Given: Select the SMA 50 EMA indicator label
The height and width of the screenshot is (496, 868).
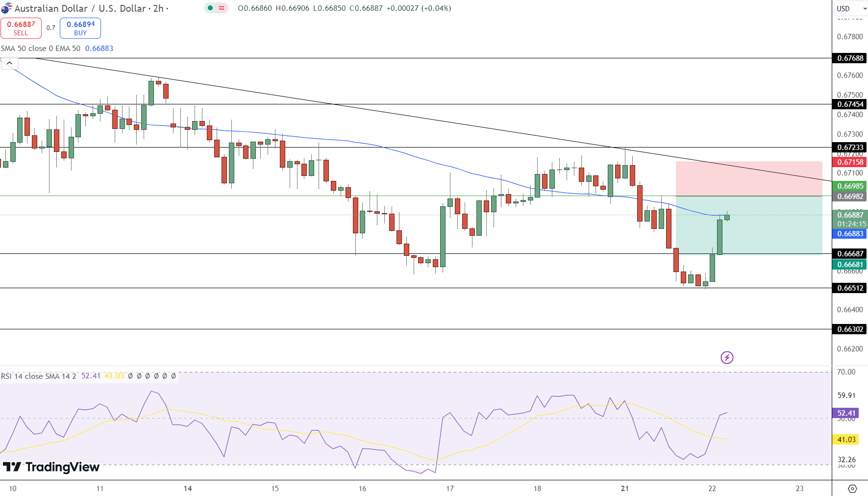Looking at the screenshot, I should [41, 49].
